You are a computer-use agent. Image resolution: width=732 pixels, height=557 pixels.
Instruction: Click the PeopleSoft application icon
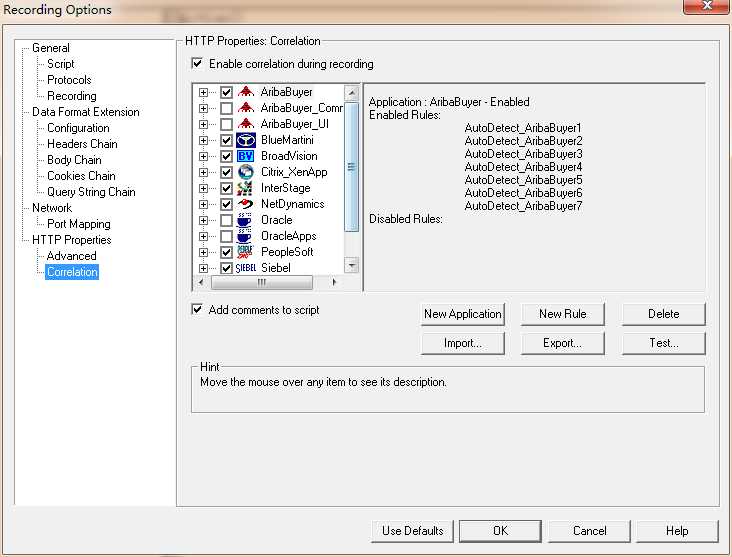(x=245, y=252)
